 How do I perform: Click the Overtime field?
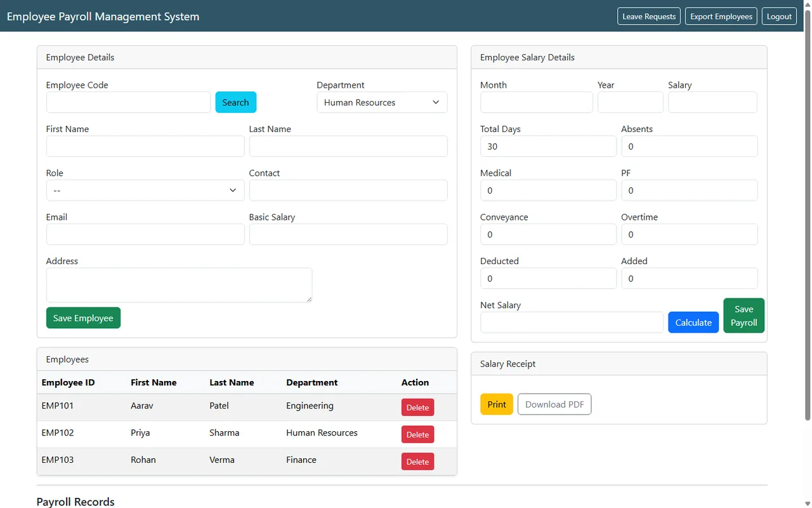pyautogui.click(x=690, y=234)
